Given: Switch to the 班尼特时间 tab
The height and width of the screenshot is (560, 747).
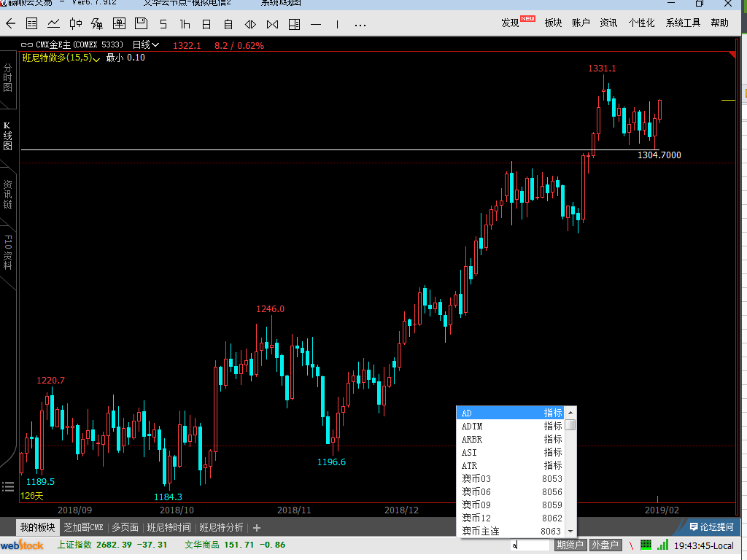Looking at the screenshot, I should pos(169,527).
